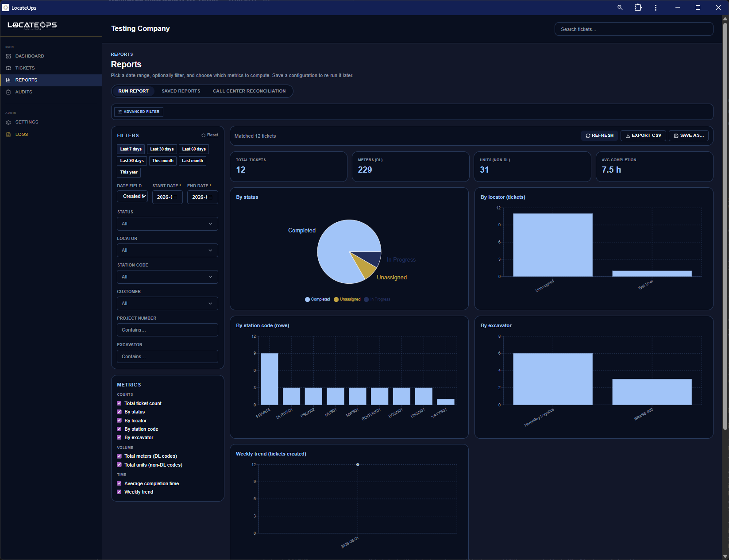Click the Units (Non-DL) value 31
Screen dimensions: 729x560
pos(485,170)
